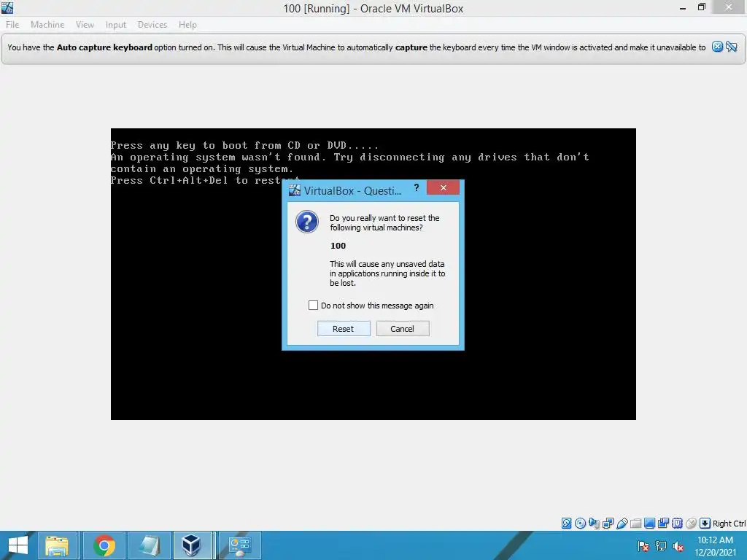Image resolution: width=747 pixels, height=560 pixels.
Task: Click the '100 [Running] - Oracle VM VirtualBox' title
Action: [x=373, y=9]
